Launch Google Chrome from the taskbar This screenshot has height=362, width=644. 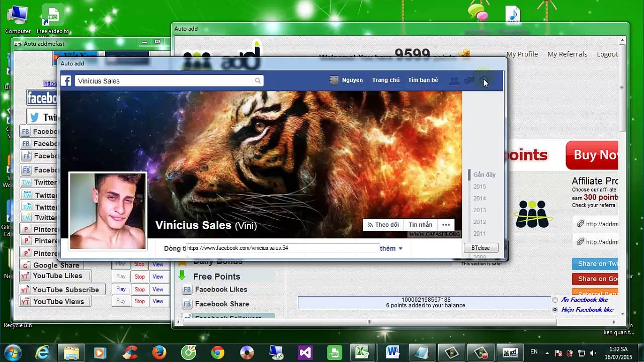tap(218, 352)
